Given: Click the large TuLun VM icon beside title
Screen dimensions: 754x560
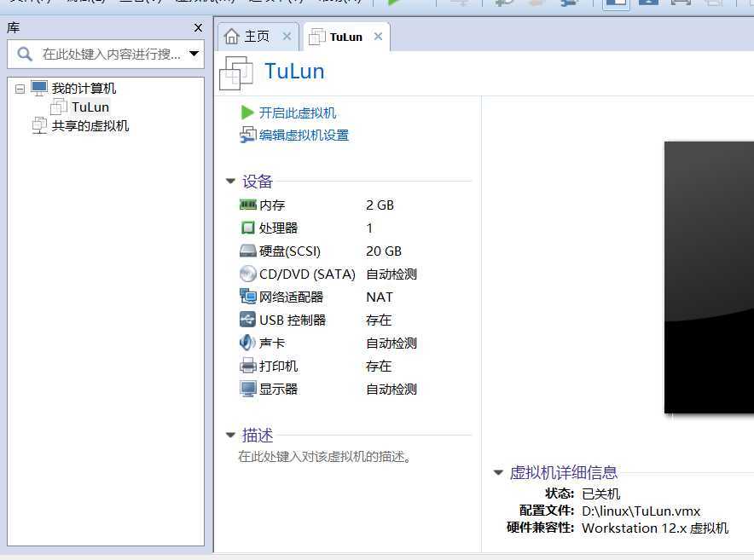Looking at the screenshot, I should [236, 73].
